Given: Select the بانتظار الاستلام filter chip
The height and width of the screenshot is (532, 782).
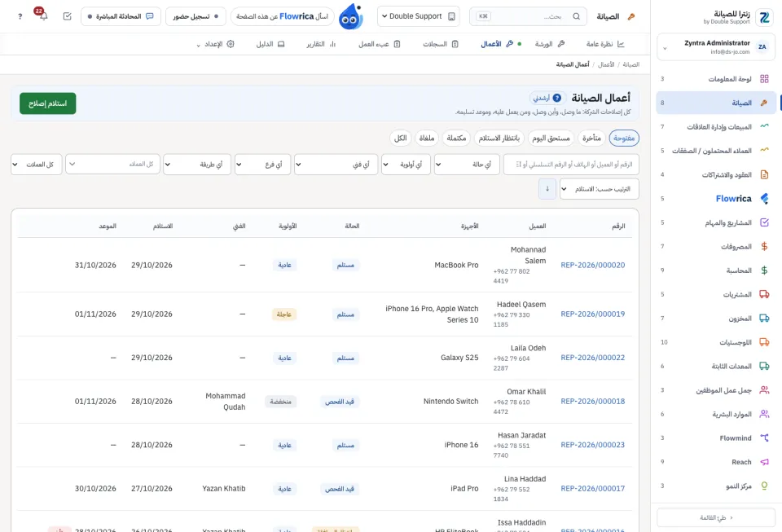Looking at the screenshot, I should click(499, 138).
